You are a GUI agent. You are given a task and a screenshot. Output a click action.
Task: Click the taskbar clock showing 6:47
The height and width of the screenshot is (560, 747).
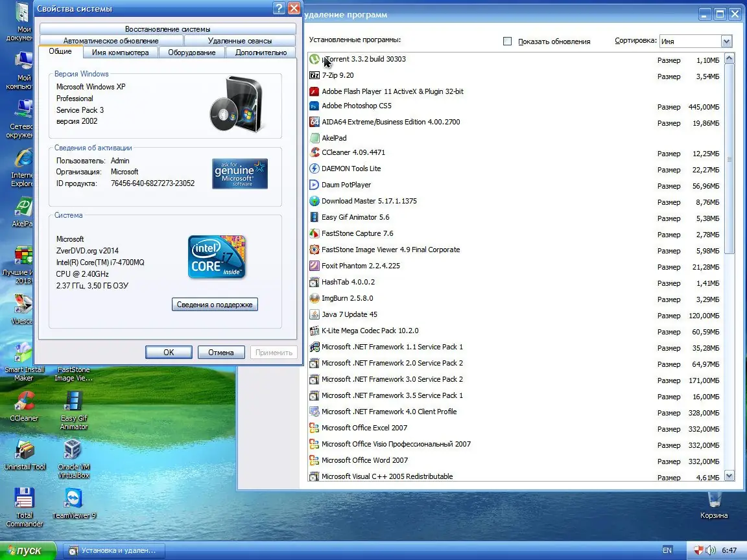tap(729, 550)
